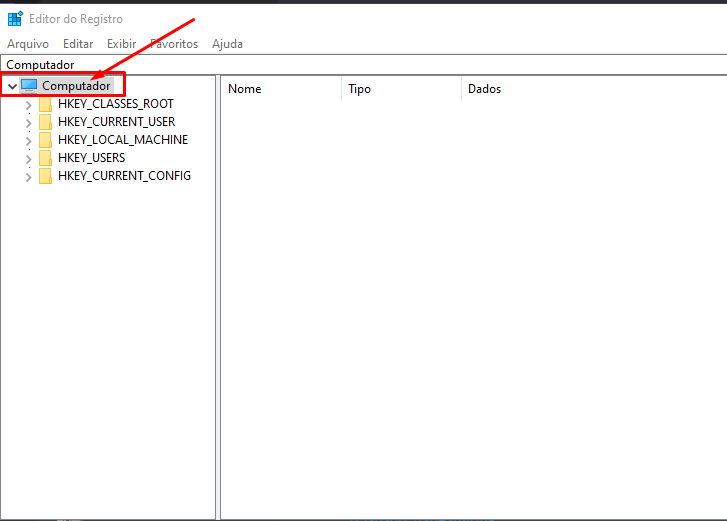This screenshot has width=727, height=521.
Task: Open the Editar menu
Action: [78, 44]
